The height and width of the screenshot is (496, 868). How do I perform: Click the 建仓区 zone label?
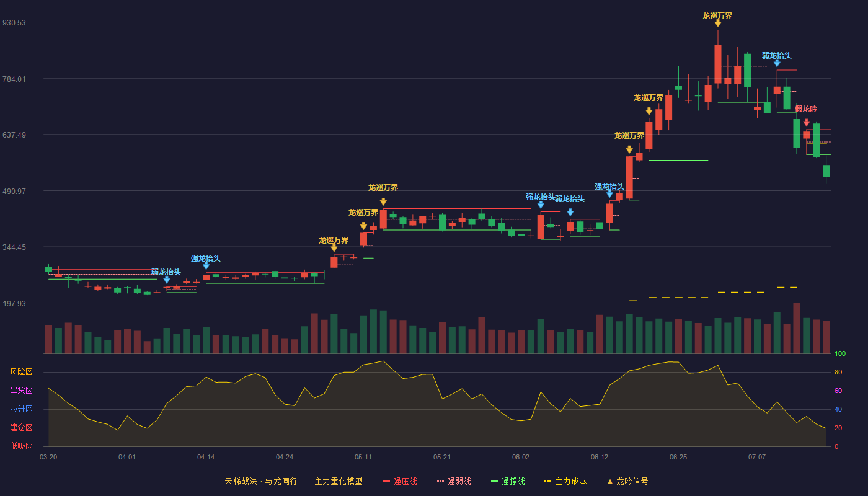[x=22, y=428]
